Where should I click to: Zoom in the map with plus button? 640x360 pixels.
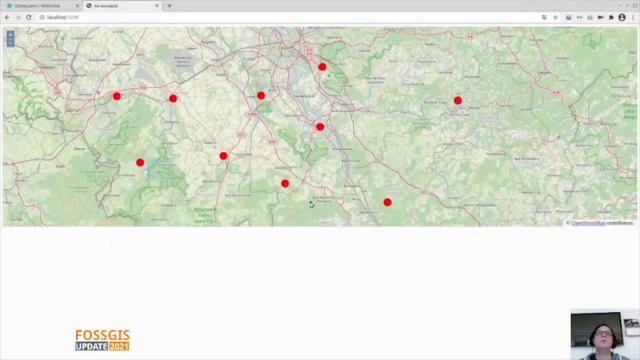pos(11,35)
